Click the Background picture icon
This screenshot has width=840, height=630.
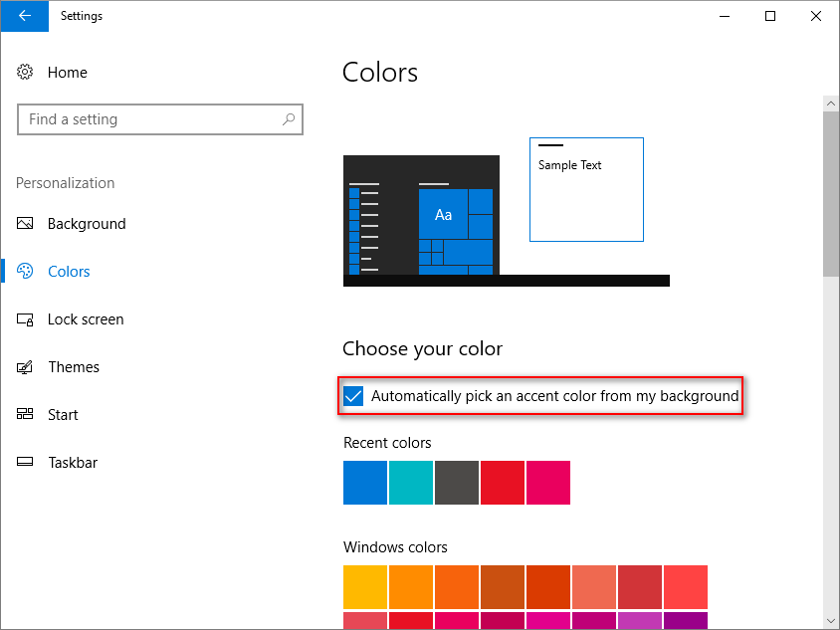tap(26, 224)
